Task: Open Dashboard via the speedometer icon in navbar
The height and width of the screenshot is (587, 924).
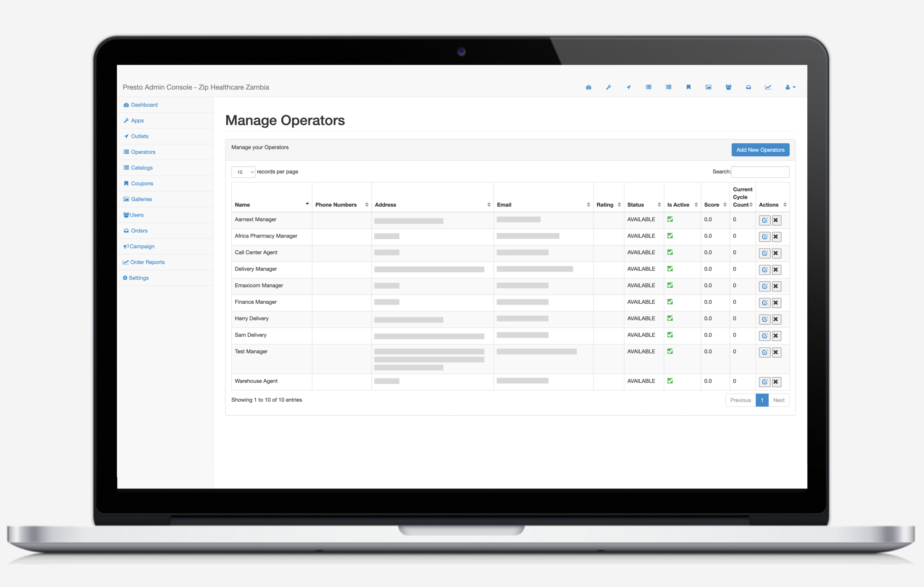Action: [x=589, y=87]
